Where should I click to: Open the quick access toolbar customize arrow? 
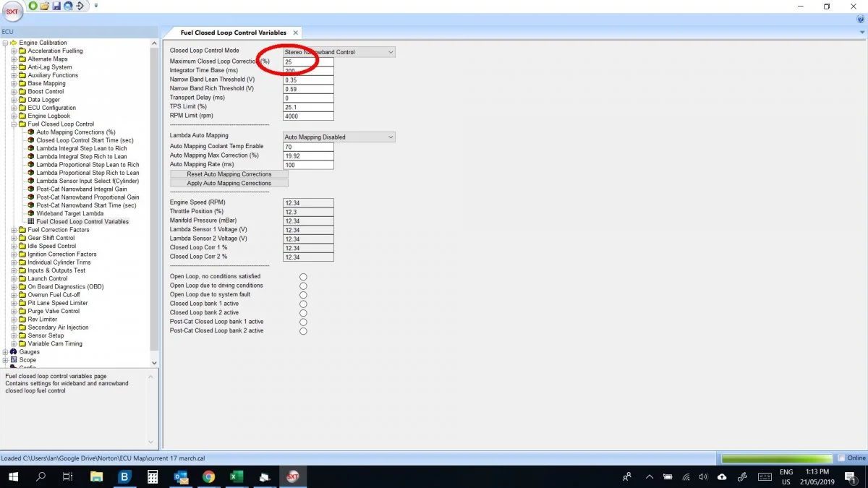[x=95, y=6]
